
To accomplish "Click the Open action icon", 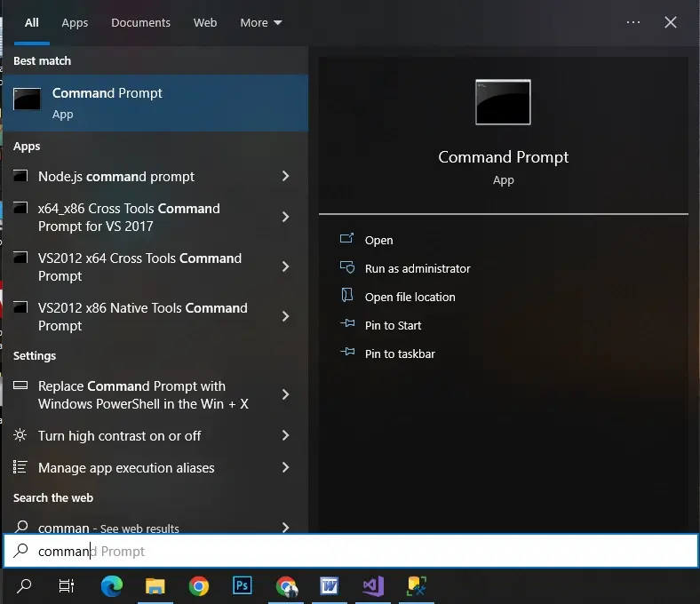I will point(346,238).
